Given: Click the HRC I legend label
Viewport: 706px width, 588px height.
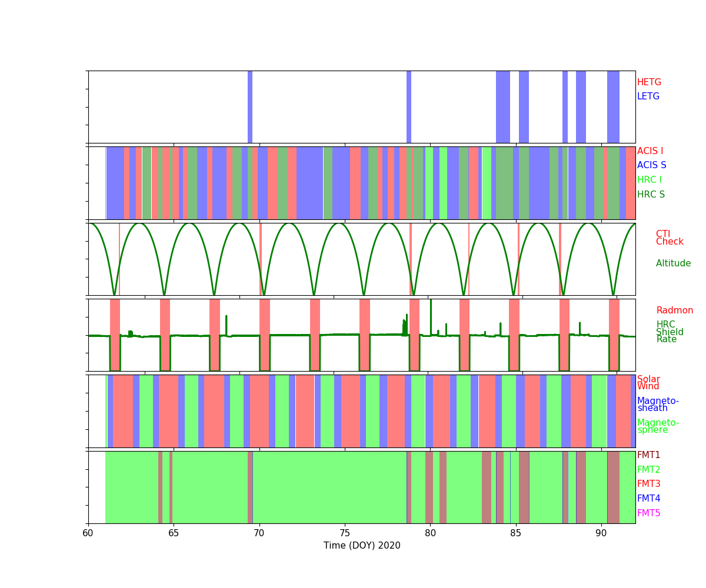Looking at the screenshot, I should [x=649, y=180].
